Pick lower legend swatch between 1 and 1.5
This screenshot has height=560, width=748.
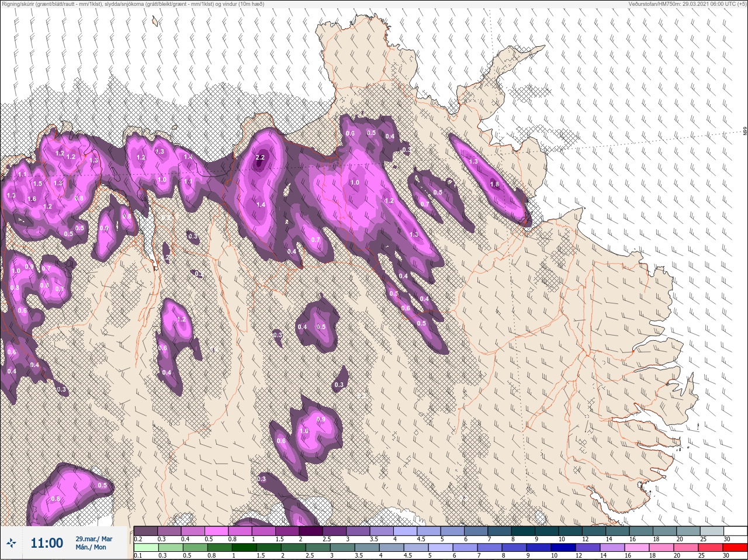245,547
